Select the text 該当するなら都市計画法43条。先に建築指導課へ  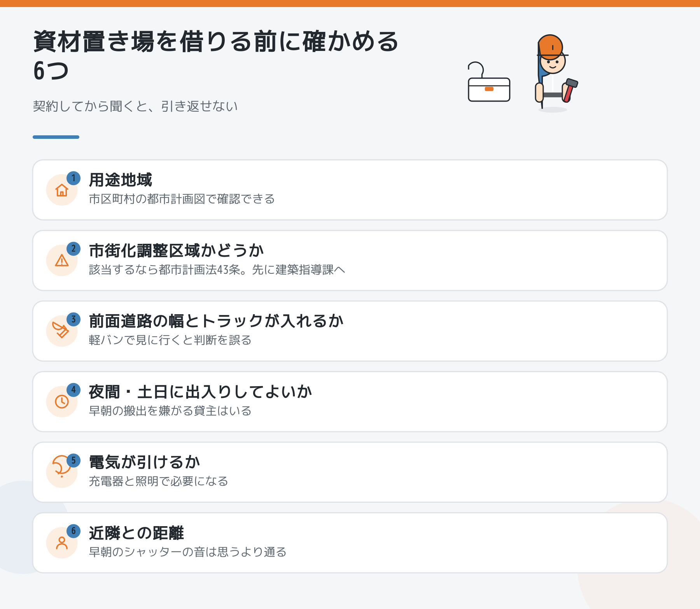click(x=217, y=270)
